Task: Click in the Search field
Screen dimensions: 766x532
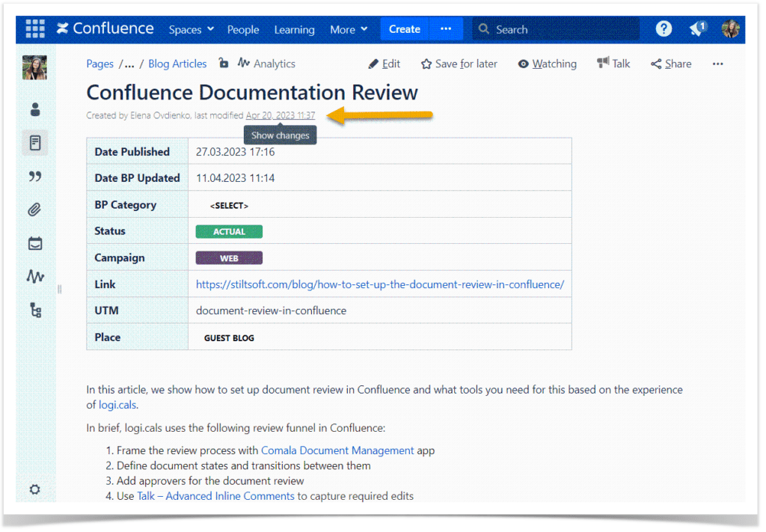Action: click(556, 29)
